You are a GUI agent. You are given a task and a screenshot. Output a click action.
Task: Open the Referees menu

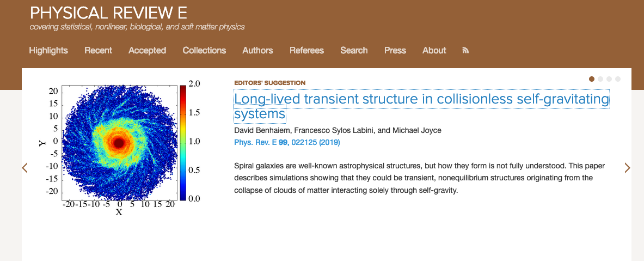(306, 51)
